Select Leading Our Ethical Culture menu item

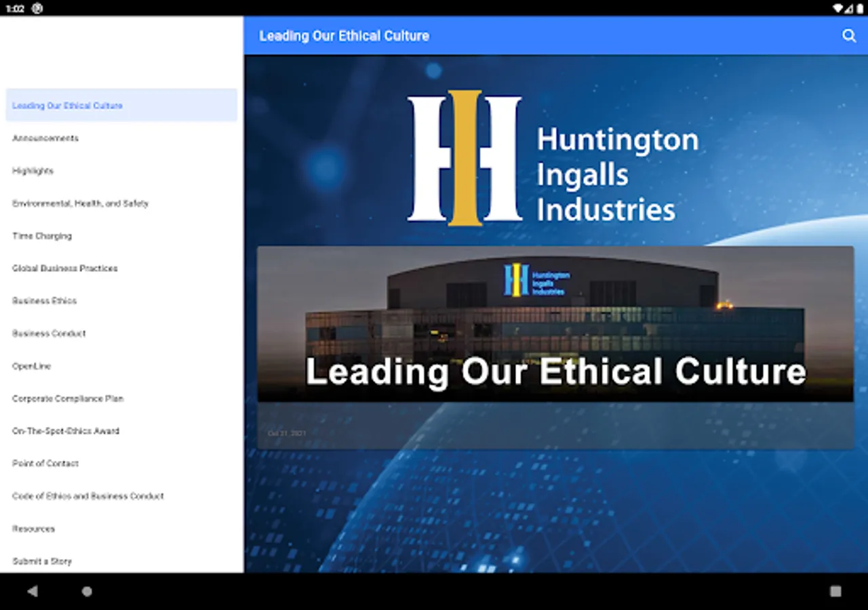point(121,105)
